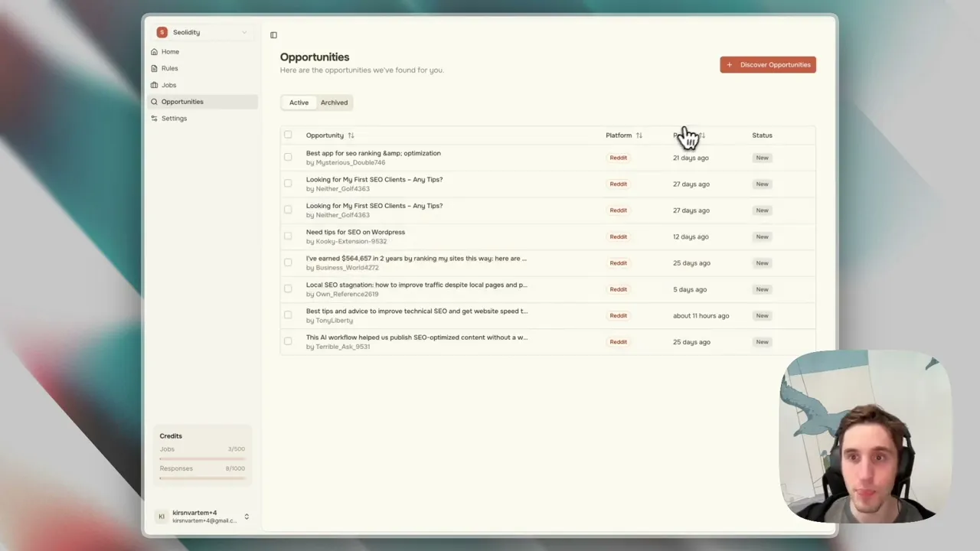The width and height of the screenshot is (980, 551).
Task: Click the Seolidity workspace logo icon
Action: (x=162, y=32)
